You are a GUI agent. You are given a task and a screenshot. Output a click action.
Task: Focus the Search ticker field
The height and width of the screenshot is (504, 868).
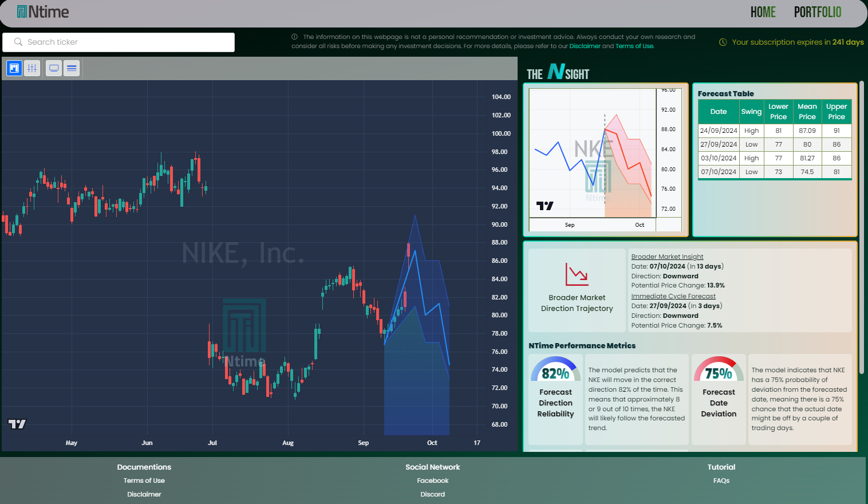pyautogui.click(x=119, y=42)
